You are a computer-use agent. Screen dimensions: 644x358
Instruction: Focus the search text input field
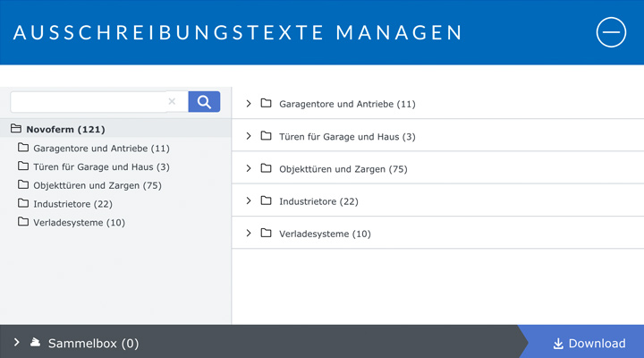(x=87, y=102)
